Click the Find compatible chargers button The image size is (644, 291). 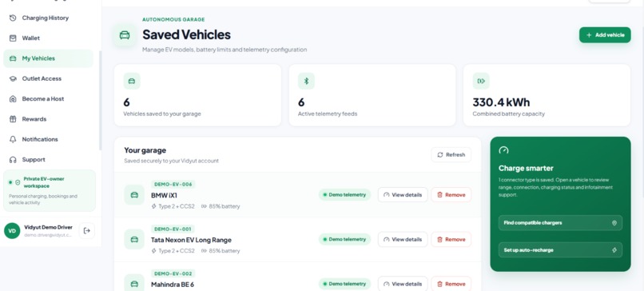point(560,223)
